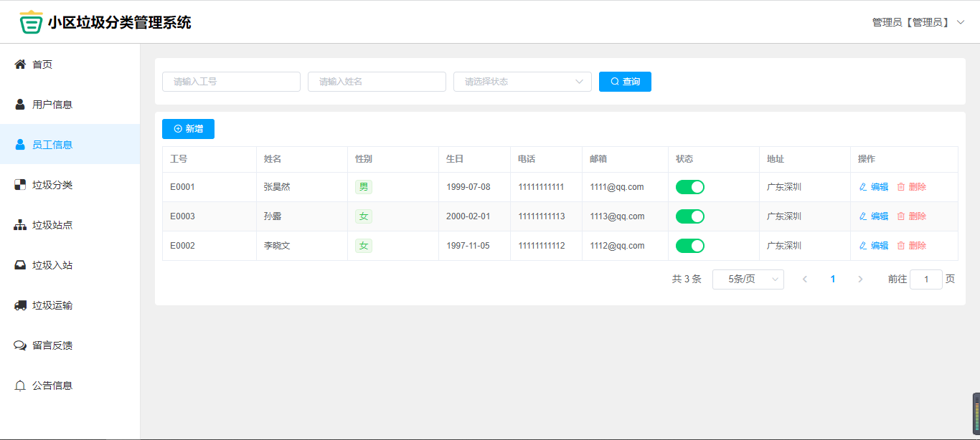Open the 请选择状态 status dropdown

[x=522, y=82]
